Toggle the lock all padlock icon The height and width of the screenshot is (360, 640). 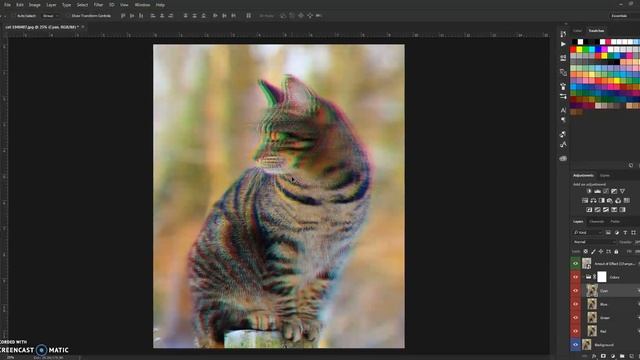616,251
